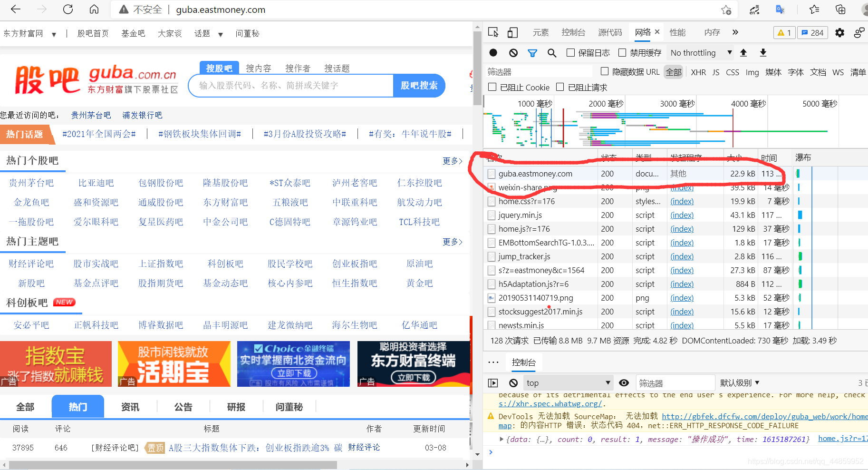The height and width of the screenshot is (470, 868).
Task: Select the 资讯 post tab
Action: point(130,407)
